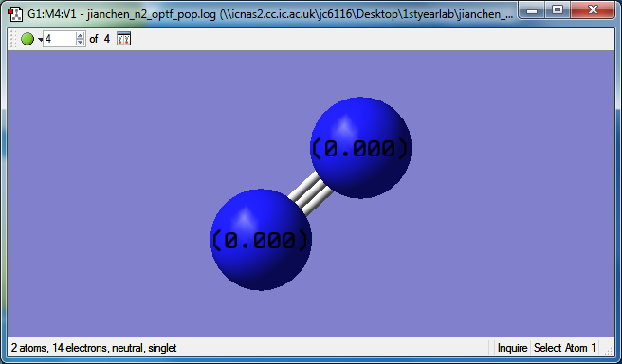Screen dimensions: 622x364
Task: Select the upper nitrogen atom
Action: (x=360, y=148)
